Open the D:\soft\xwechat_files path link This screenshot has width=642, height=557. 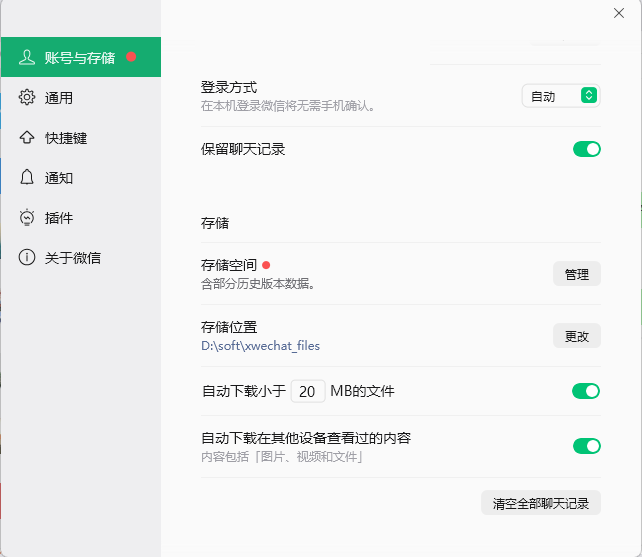260,346
